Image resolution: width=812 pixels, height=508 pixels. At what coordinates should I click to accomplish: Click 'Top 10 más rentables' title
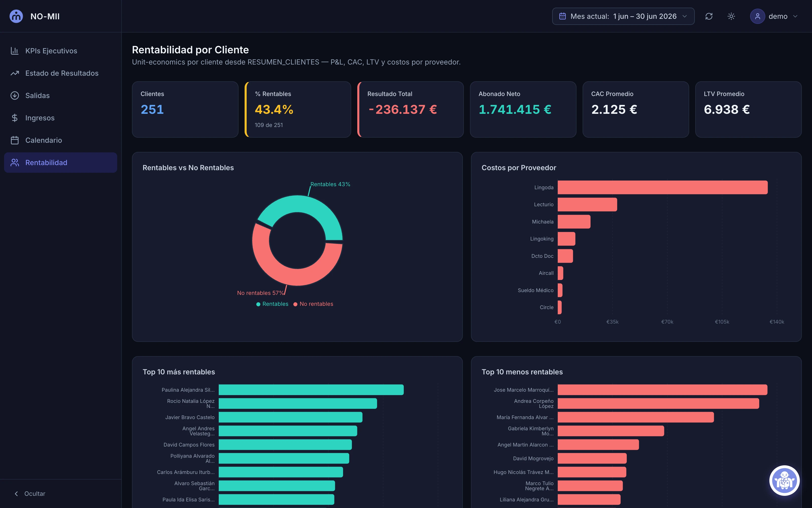pyautogui.click(x=179, y=372)
